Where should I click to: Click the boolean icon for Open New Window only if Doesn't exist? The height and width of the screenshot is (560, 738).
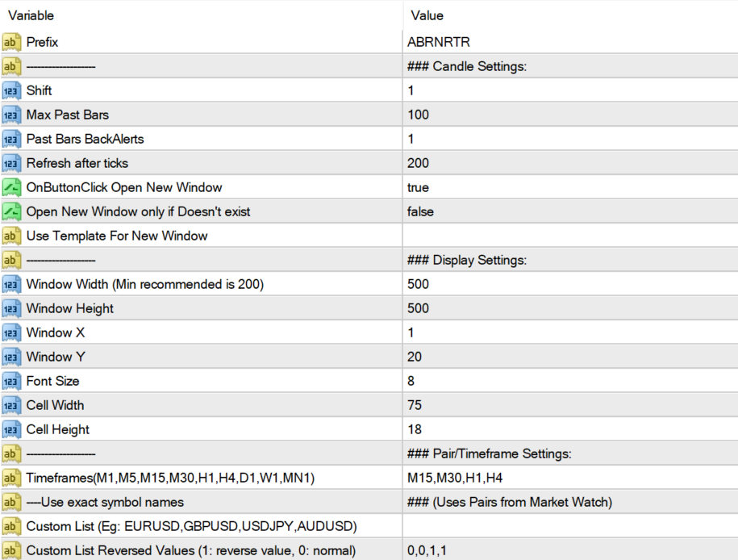click(11, 211)
